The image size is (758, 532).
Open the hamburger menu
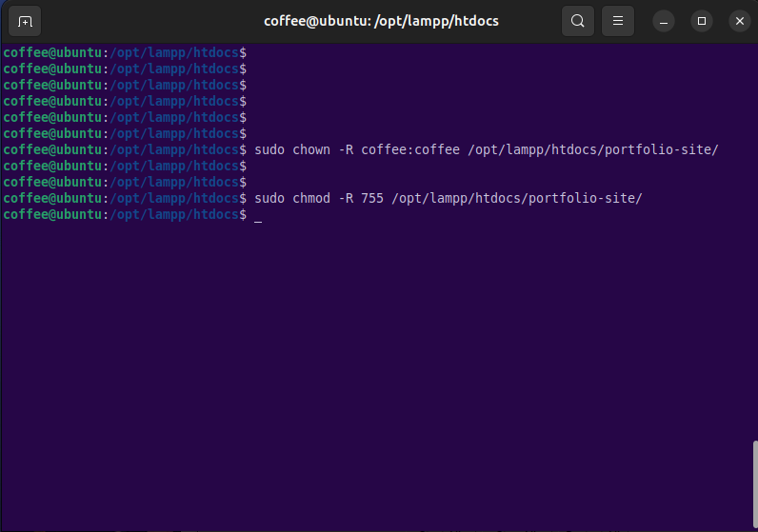[618, 21]
